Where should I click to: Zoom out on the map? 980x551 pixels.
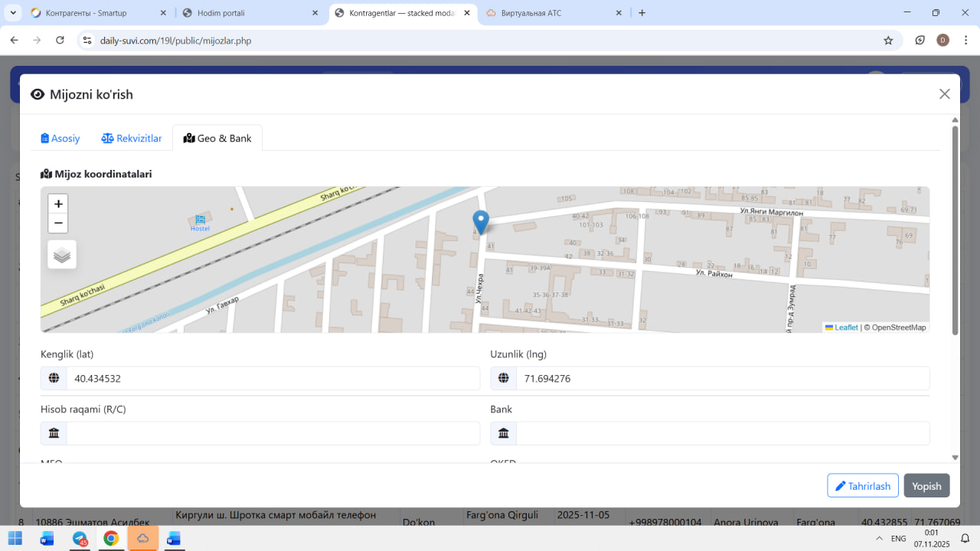point(58,223)
